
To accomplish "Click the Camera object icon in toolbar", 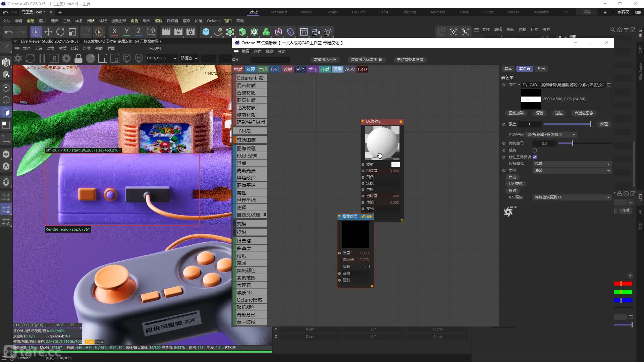I will (316, 32).
